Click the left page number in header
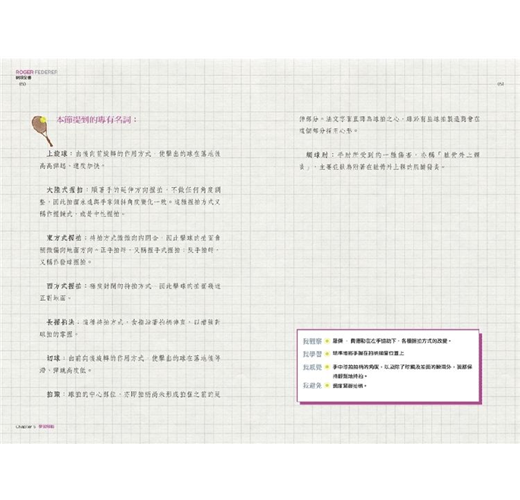This screenshot has width=520, height=500. 22,84
